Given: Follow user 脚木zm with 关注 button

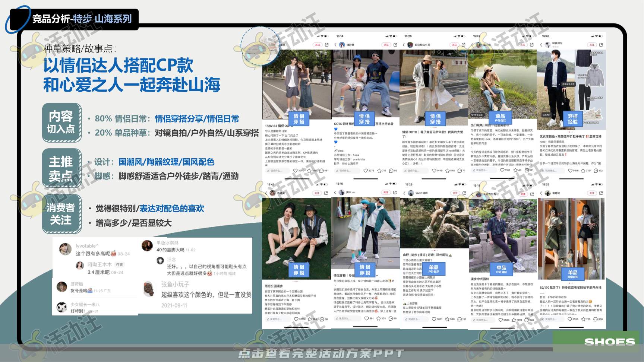Looking at the screenshot, I should tap(385, 193).
